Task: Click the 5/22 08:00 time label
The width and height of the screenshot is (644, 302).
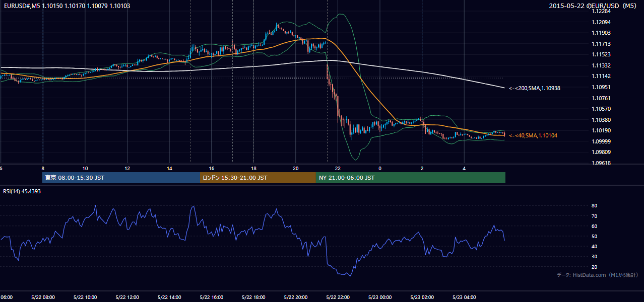Action: click(43, 297)
